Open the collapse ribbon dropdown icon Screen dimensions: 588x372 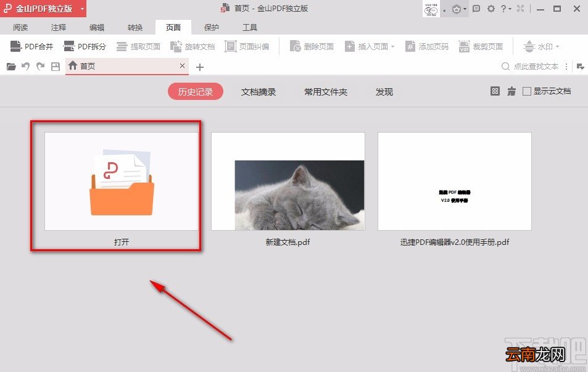[580, 67]
